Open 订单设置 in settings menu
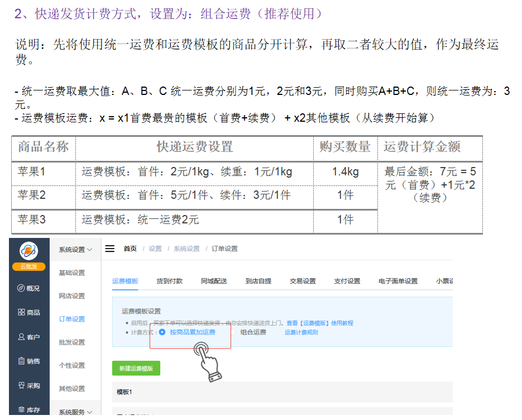This screenshot has height=420, width=522. click(72, 319)
